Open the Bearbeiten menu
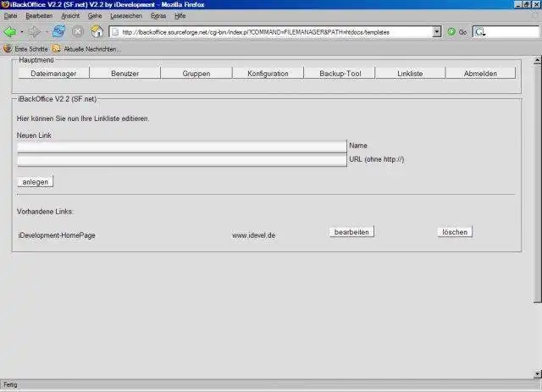The image size is (542, 392). (x=39, y=16)
